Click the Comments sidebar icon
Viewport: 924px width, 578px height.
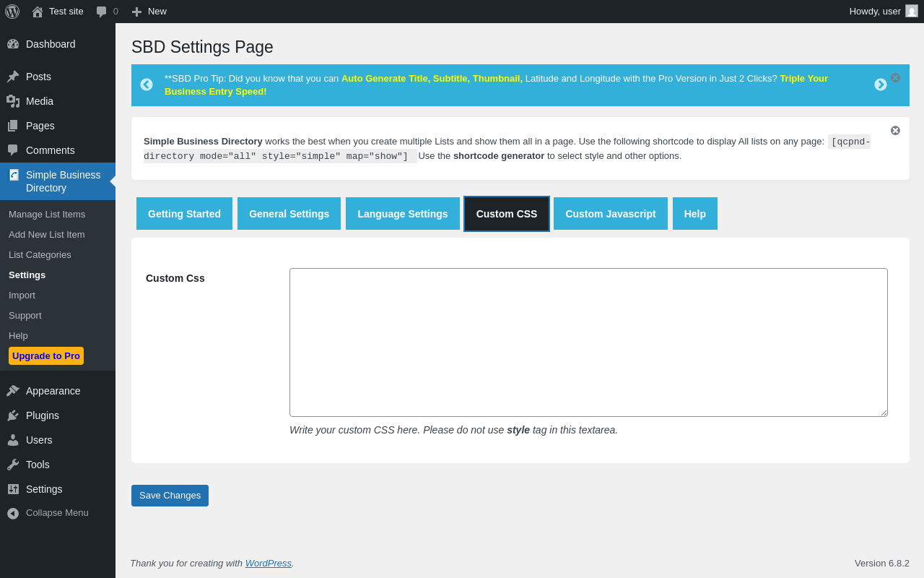13,150
